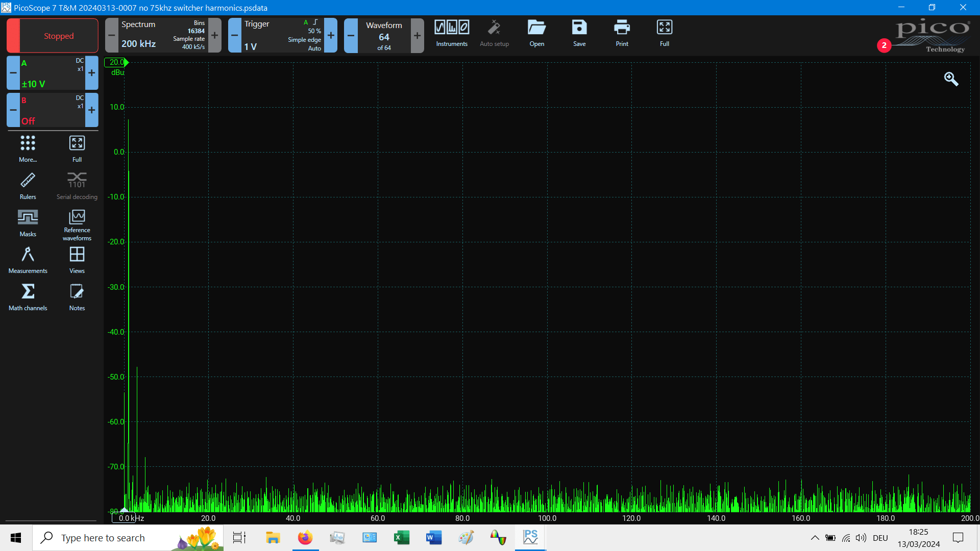Decrease the trigger level with minus
980x551 pixels.
[235, 35]
